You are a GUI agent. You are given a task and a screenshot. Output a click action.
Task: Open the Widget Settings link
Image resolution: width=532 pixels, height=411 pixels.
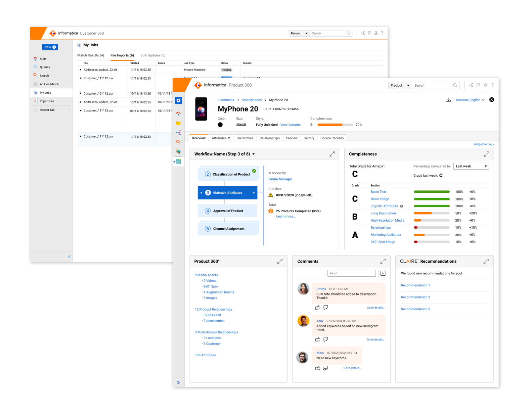click(x=484, y=144)
